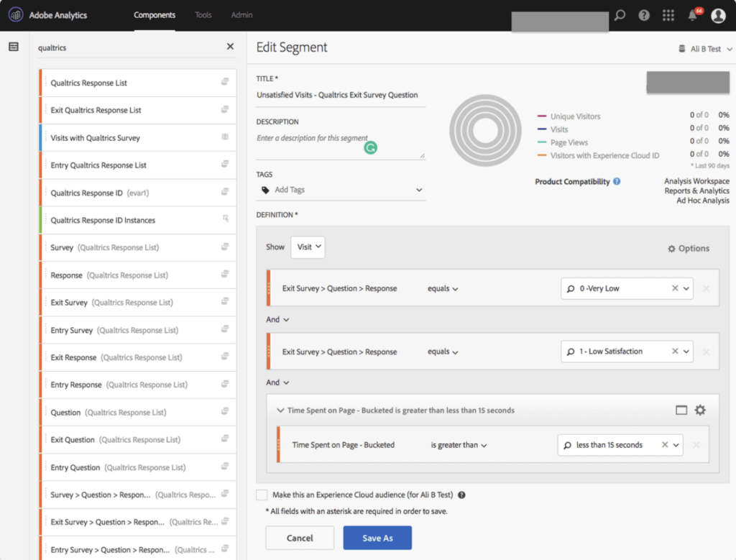
Task: Click the Grammarly icon in description field
Action: pyautogui.click(x=370, y=148)
